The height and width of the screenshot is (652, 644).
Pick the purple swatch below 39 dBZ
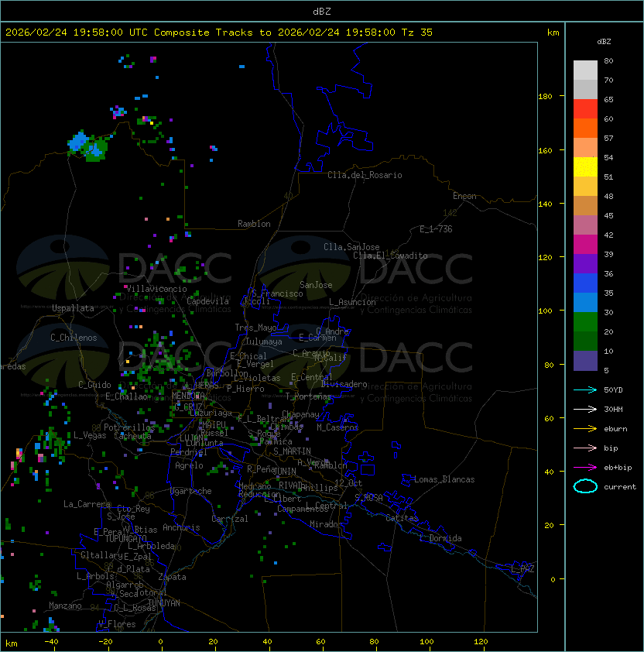pos(585,263)
